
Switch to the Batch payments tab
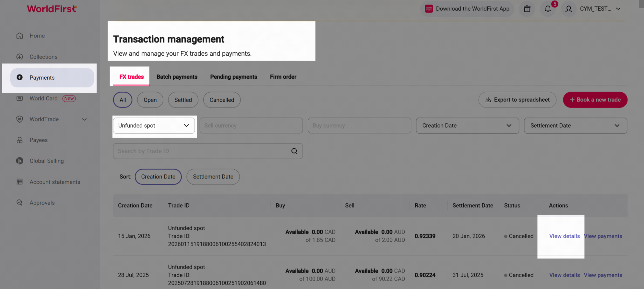point(177,77)
